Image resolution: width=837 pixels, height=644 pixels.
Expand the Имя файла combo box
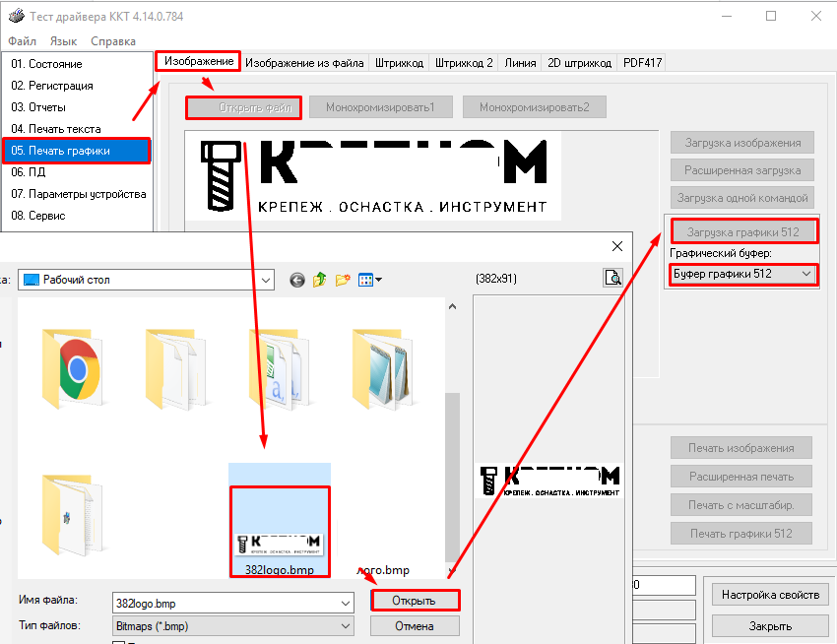tap(344, 602)
